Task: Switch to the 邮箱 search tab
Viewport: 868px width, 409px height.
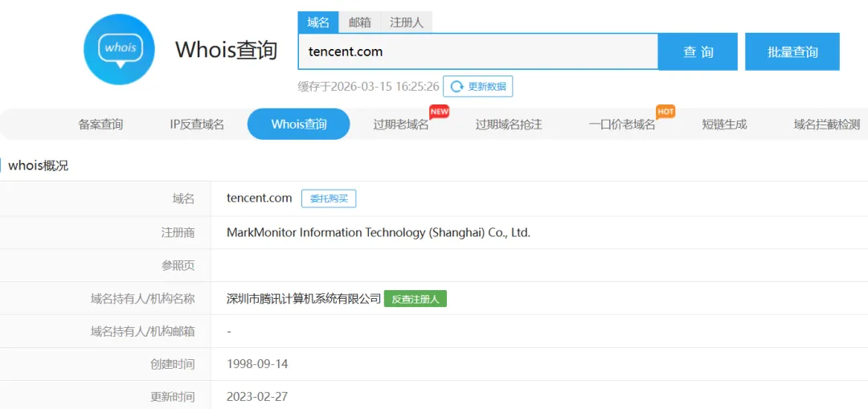Action: click(x=360, y=22)
